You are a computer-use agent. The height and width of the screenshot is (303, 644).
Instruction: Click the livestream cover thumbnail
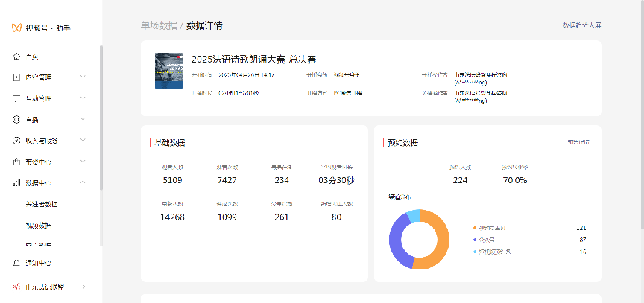coord(168,71)
